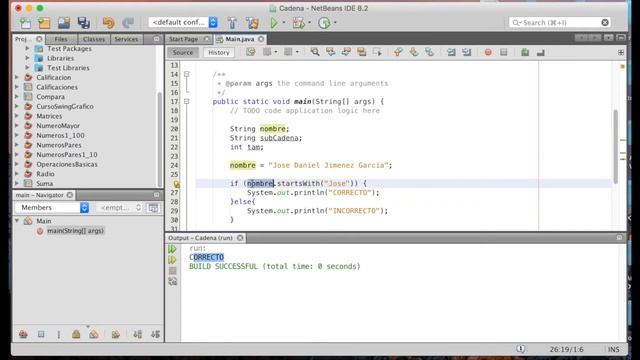
Task: Switch to the Files tab
Action: point(61,39)
